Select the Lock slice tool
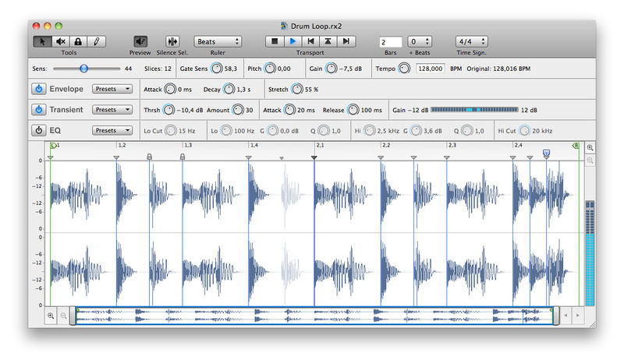Viewport: 624px width, 364px height. [x=79, y=41]
